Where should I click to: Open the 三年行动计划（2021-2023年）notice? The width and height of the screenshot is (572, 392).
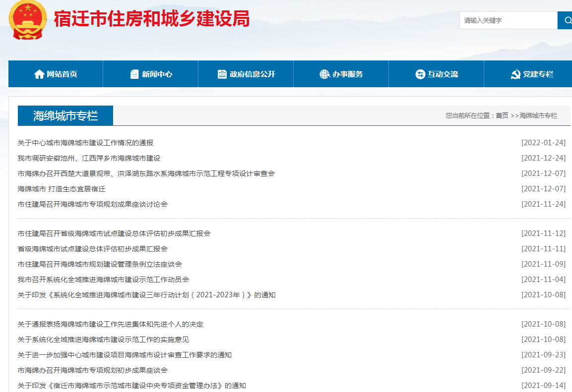tap(147, 294)
